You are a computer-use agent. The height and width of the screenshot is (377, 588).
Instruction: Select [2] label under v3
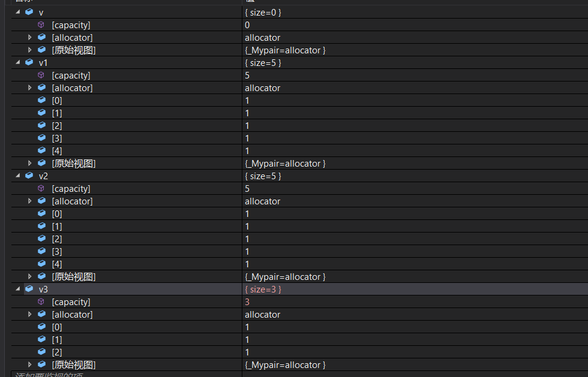tap(56, 352)
